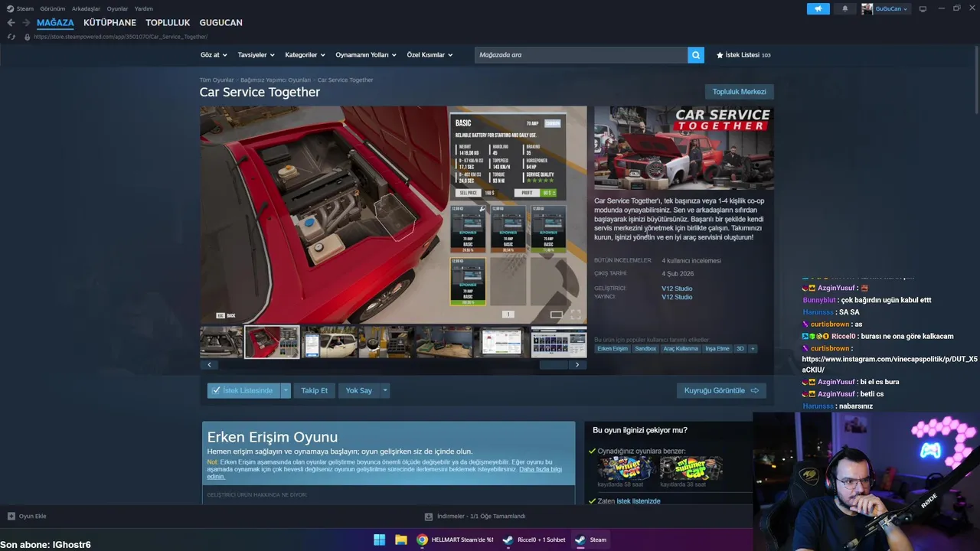Select the Sandbox tag
The width and height of the screenshot is (980, 551).
tap(645, 348)
